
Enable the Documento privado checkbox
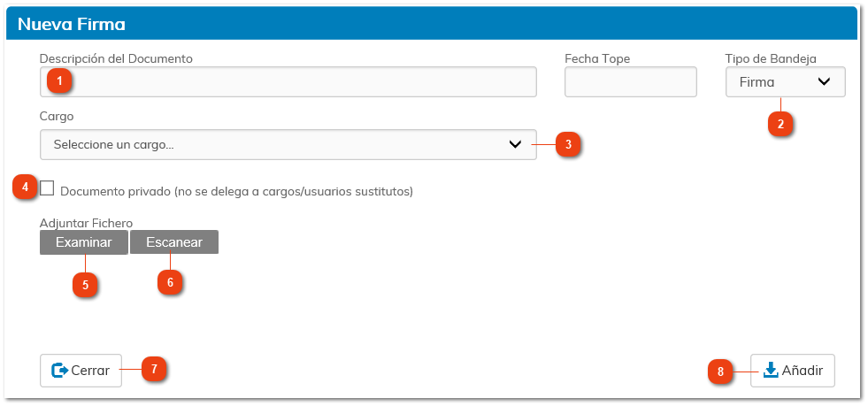tap(48, 188)
